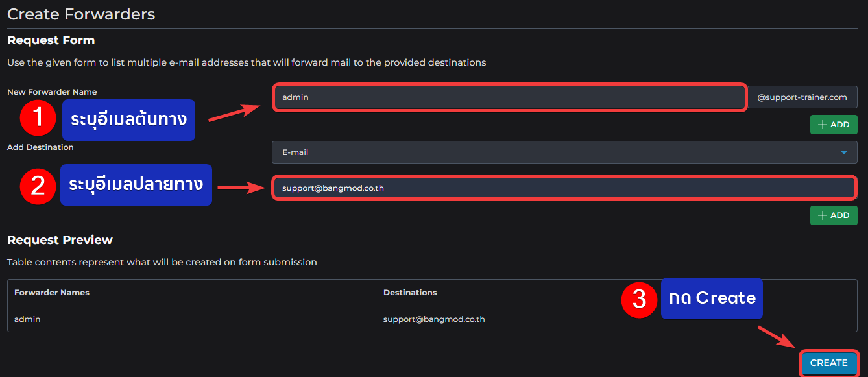Click the plus icon on destination ADD button
Screen dimensions: 868x377
822,215
